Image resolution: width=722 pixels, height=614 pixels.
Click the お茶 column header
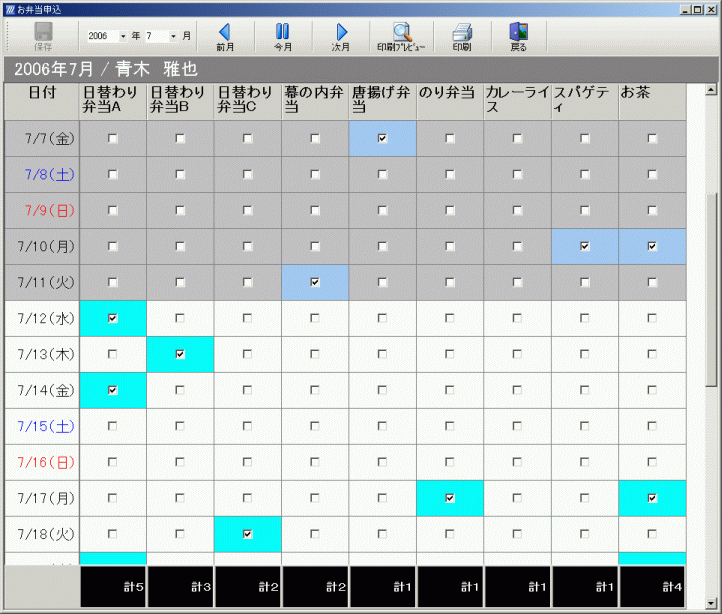(652, 102)
